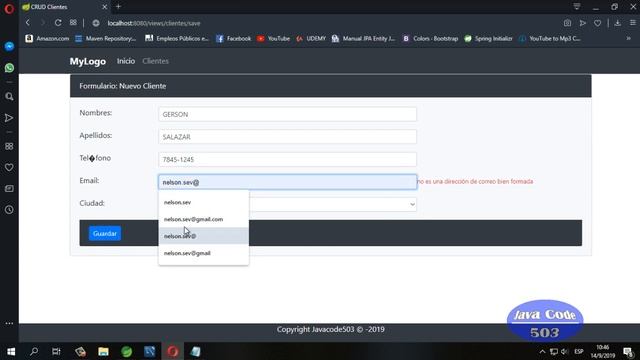Screen dimensions: 640x360
Task: Focus the Nombres input field
Action: coord(287,114)
